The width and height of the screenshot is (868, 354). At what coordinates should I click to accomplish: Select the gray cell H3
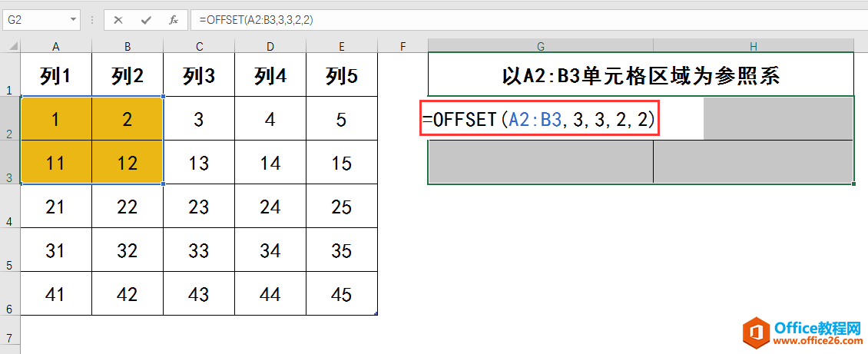tap(754, 162)
